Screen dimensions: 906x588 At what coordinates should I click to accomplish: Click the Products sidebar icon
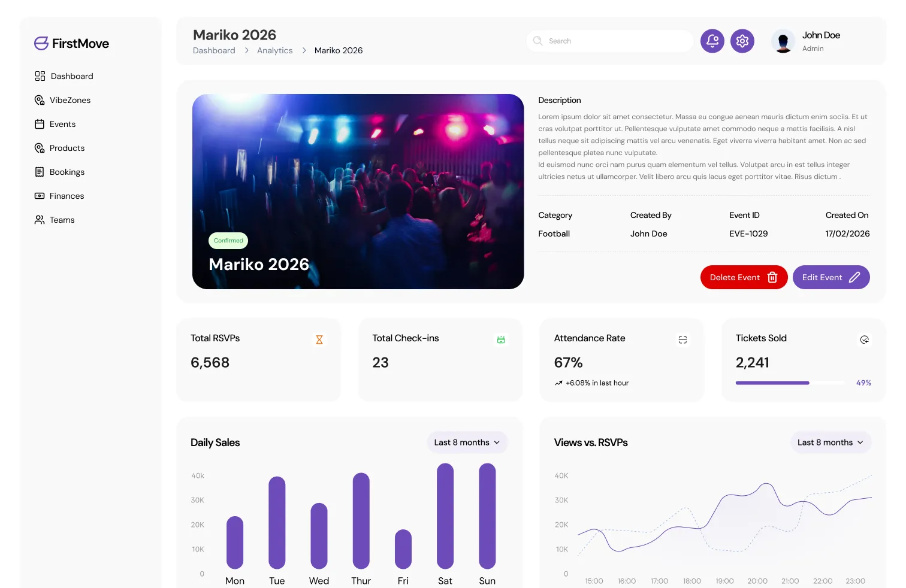(x=40, y=148)
